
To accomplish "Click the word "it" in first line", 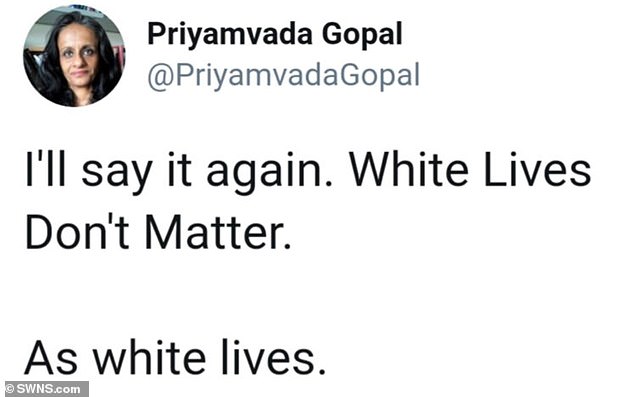I will (180, 168).
